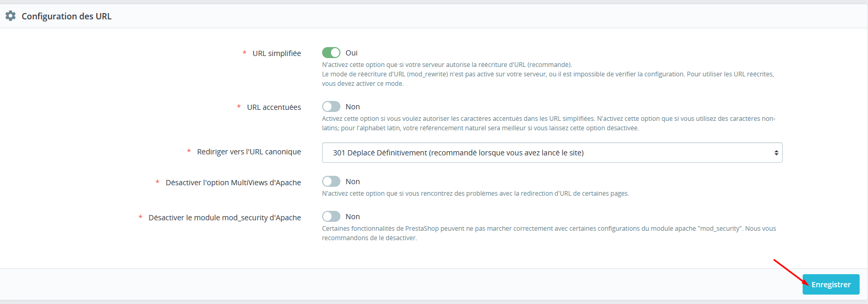The height and width of the screenshot is (304, 868).
Task: Click the Désactiver l'option MultiViews d'Apache label
Action: click(233, 183)
